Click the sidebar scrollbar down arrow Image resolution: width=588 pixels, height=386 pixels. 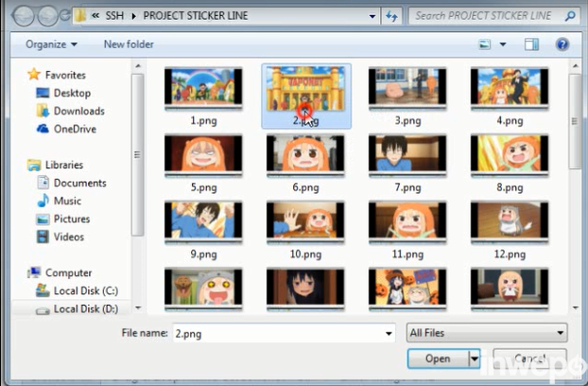[x=138, y=307]
